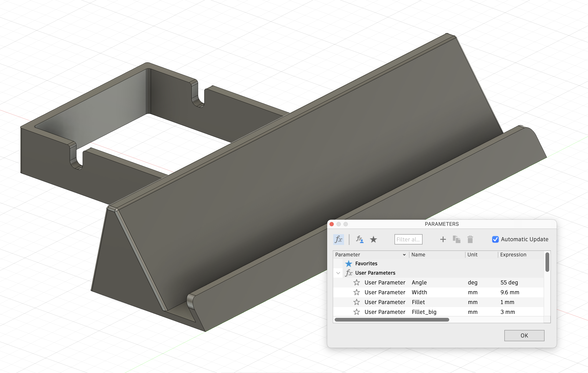Click inside the Filter text field

(x=408, y=239)
